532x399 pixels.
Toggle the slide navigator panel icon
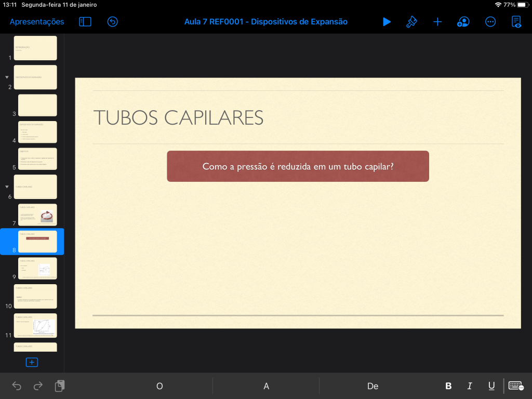click(85, 22)
